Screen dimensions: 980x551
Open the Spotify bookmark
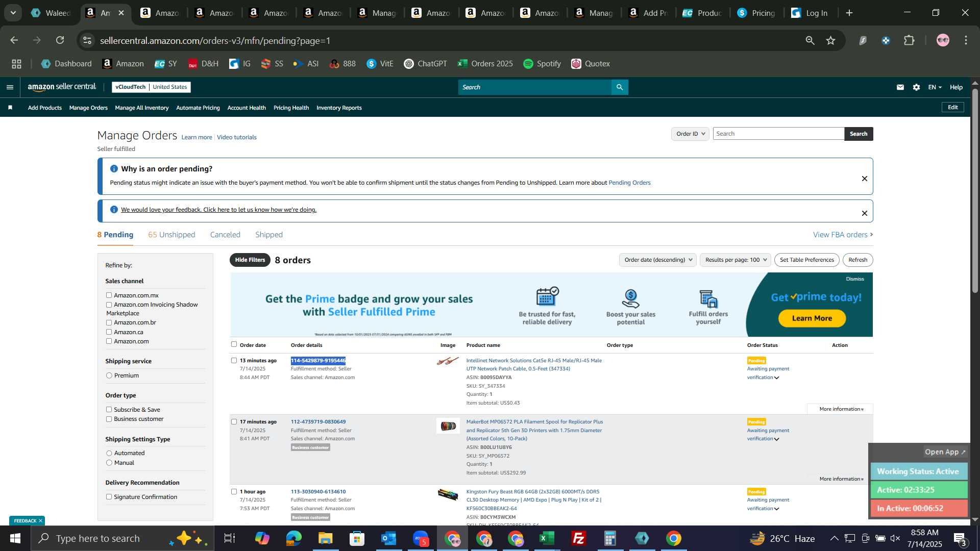click(x=542, y=64)
